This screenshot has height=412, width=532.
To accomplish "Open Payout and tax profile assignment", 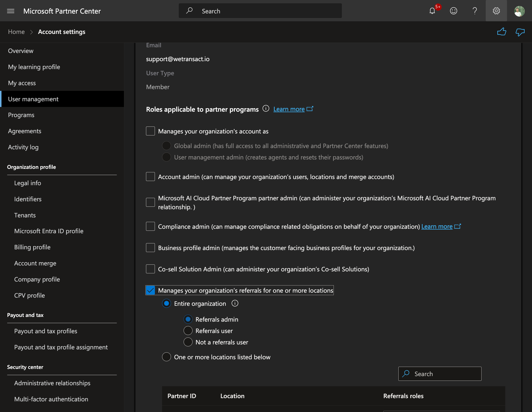I will click(61, 347).
